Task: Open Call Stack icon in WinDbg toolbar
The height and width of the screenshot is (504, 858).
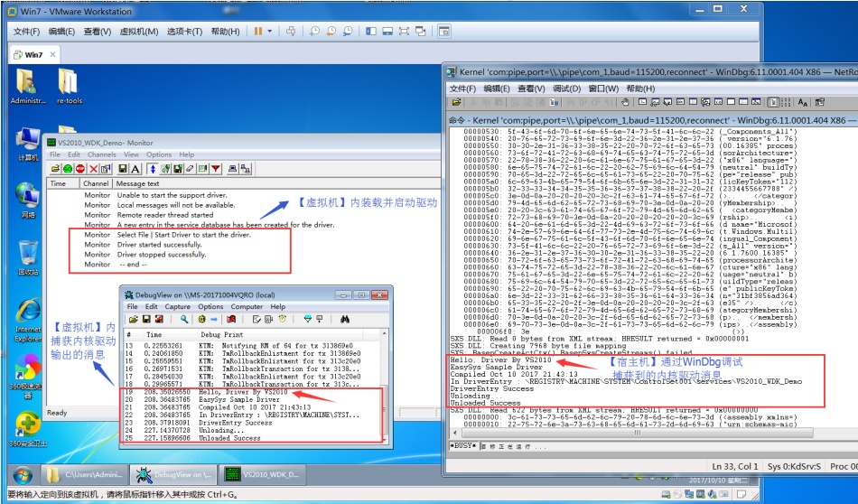Action: [705, 102]
